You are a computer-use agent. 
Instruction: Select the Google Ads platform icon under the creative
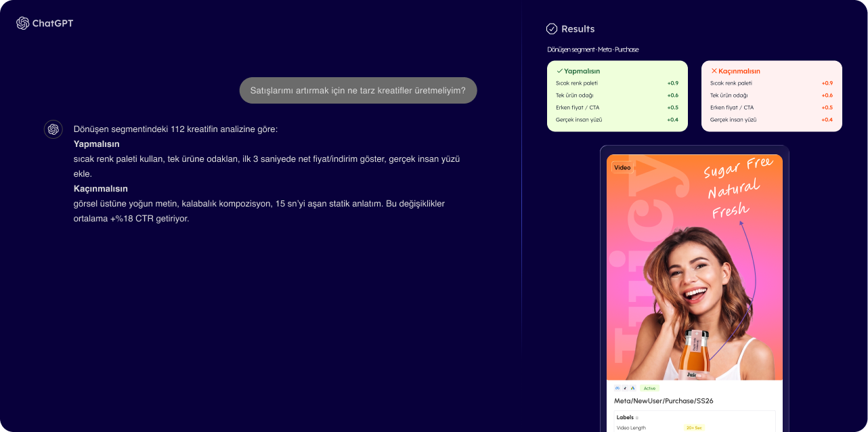coord(633,388)
